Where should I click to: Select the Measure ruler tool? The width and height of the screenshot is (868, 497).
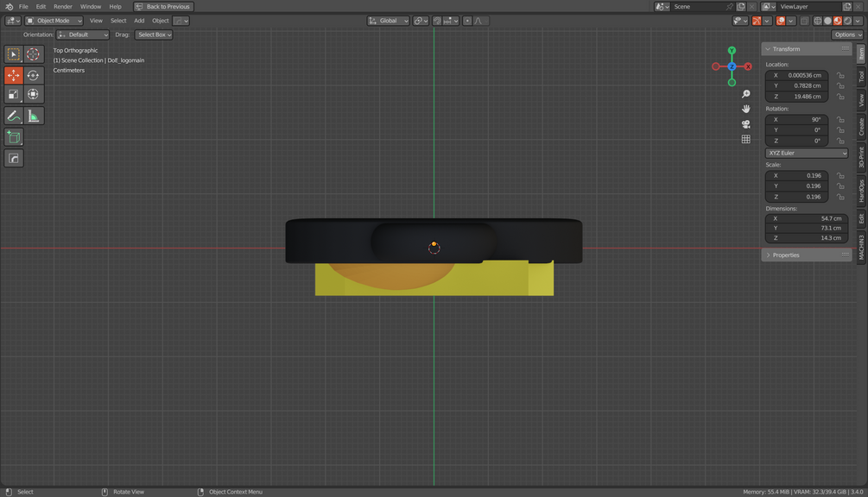[33, 116]
